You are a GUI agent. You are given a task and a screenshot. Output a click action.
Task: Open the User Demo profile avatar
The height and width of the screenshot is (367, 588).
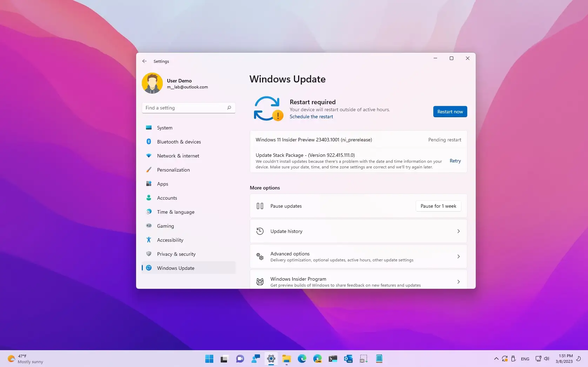coord(152,83)
